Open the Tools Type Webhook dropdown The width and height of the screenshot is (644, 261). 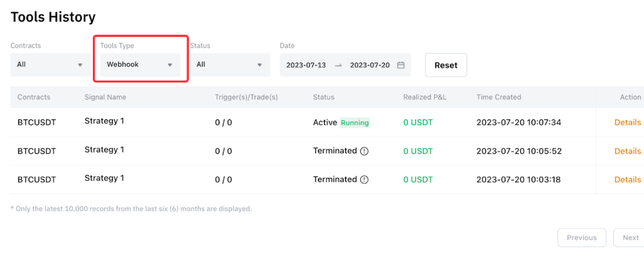140,65
